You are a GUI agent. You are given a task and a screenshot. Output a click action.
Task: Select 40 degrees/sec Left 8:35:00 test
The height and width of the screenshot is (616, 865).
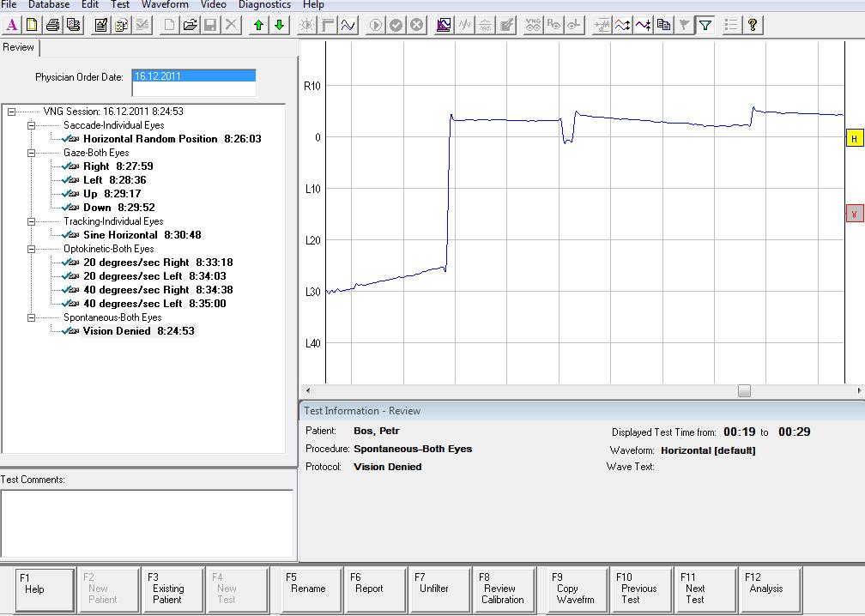tap(154, 304)
